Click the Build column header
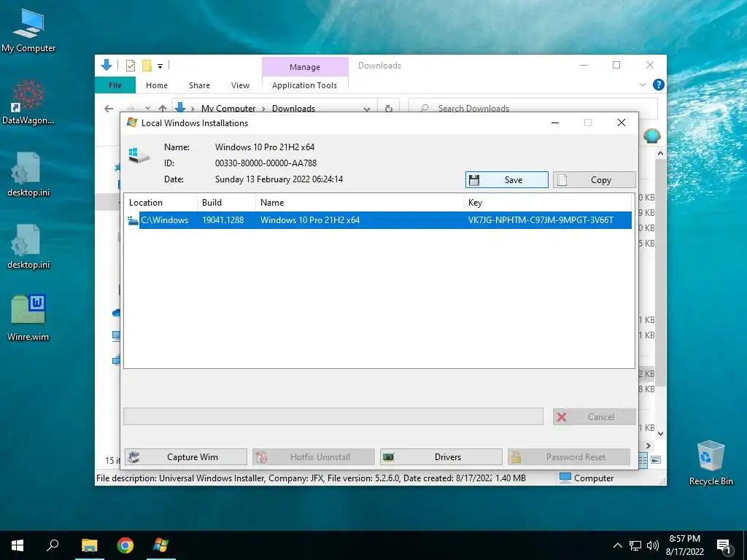Image resolution: width=747 pixels, height=560 pixels. 226,203
